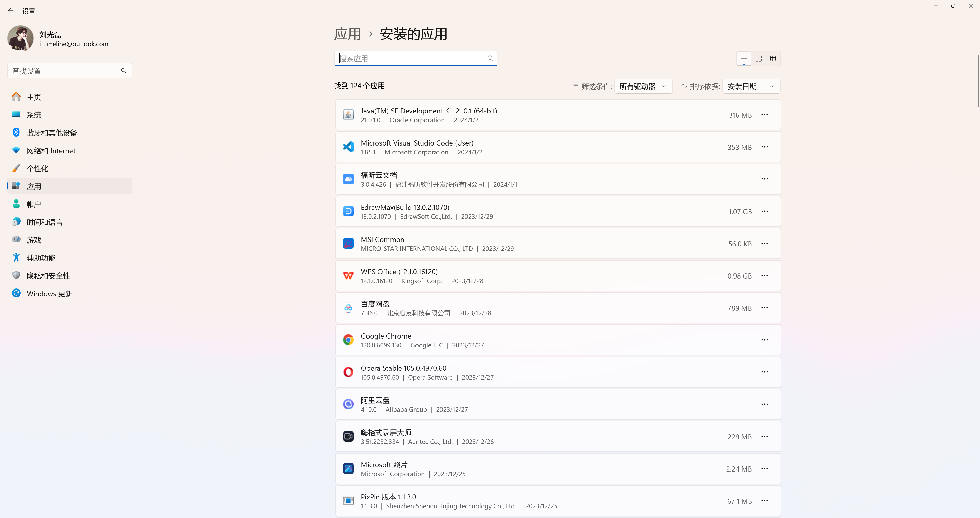
Task: Click the PixPin app icon
Action: pos(348,500)
